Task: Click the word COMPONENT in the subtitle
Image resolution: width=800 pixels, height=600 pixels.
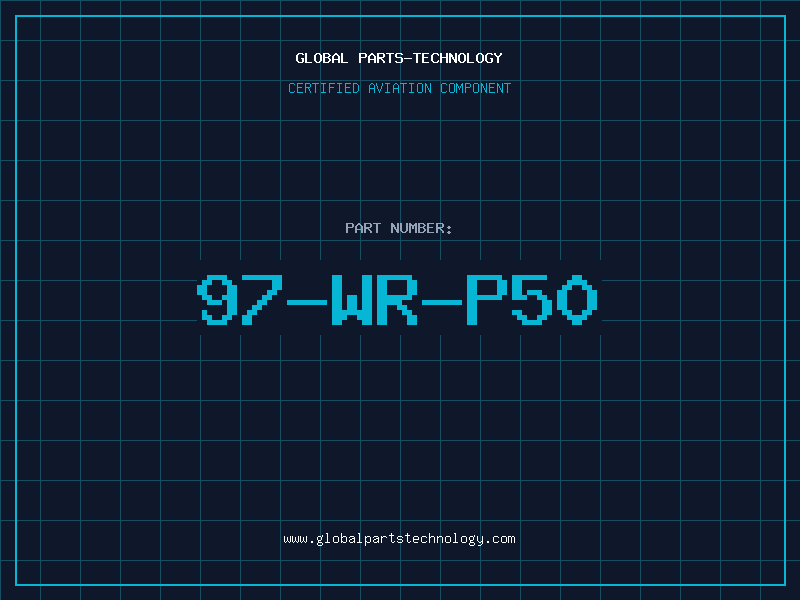Action: (476, 88)
